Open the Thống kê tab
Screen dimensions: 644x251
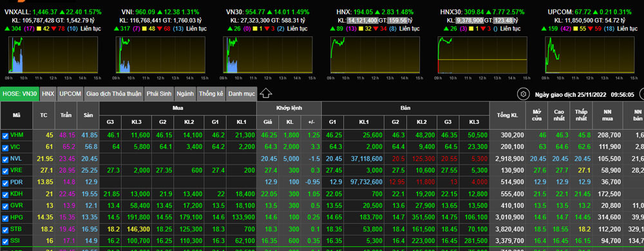pos(211,94)
